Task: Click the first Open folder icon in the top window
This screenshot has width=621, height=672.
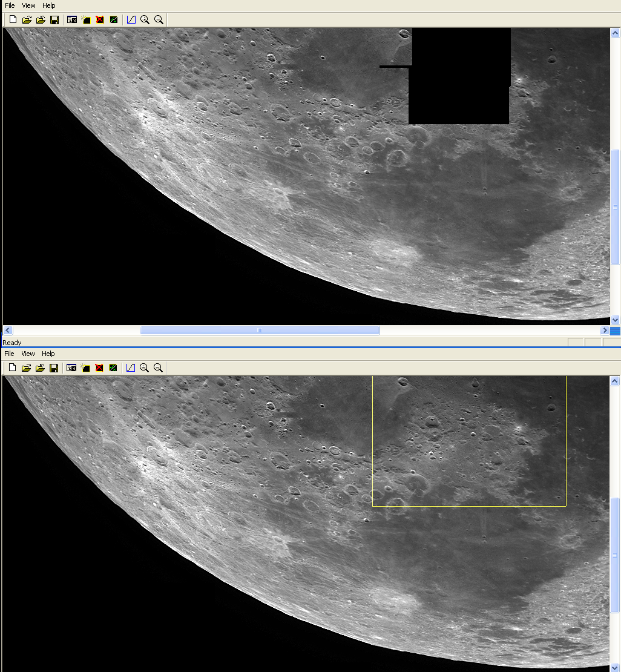Action: click(x=27, y=20)
